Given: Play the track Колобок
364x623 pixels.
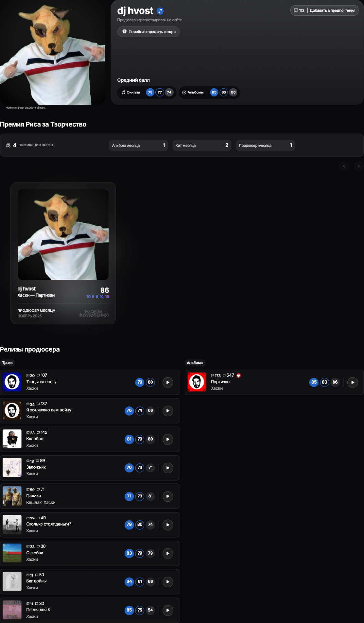Looking at the screenshot, I should [168, 439].
